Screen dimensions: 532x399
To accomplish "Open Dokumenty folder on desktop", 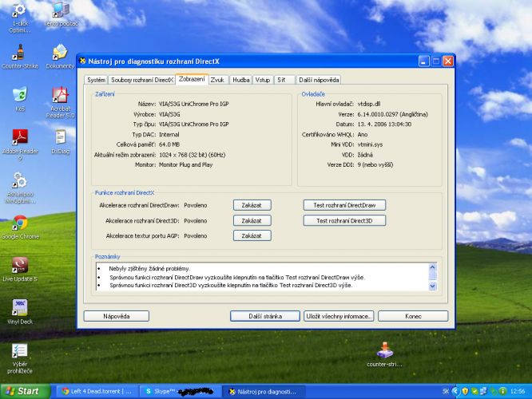I will [x=60, y=57].
